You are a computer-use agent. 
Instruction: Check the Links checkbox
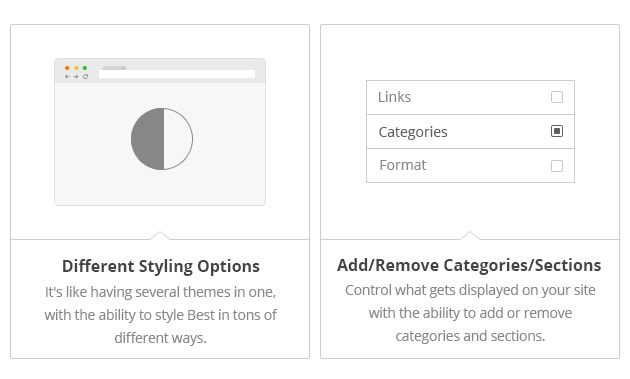[x=557, y=97]
